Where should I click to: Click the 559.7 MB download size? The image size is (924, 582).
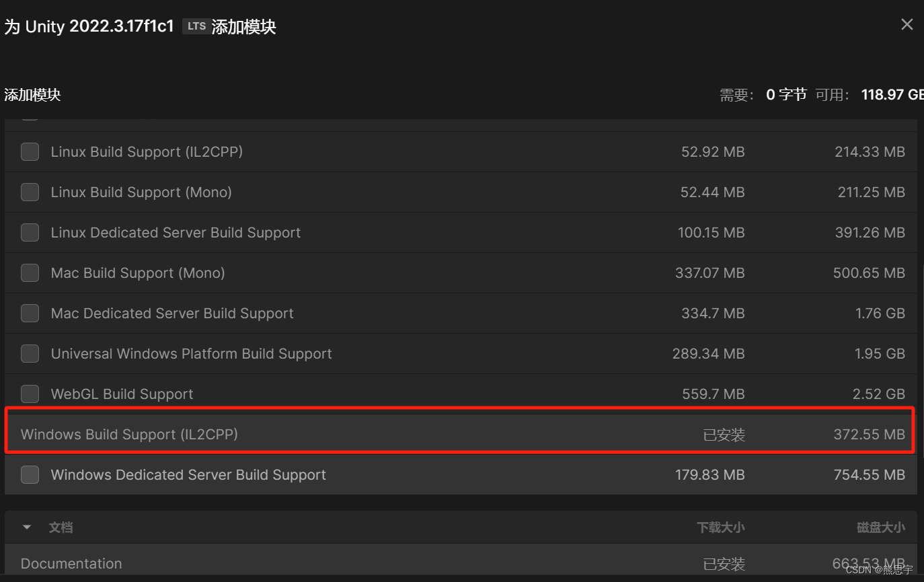pos(714,394)
